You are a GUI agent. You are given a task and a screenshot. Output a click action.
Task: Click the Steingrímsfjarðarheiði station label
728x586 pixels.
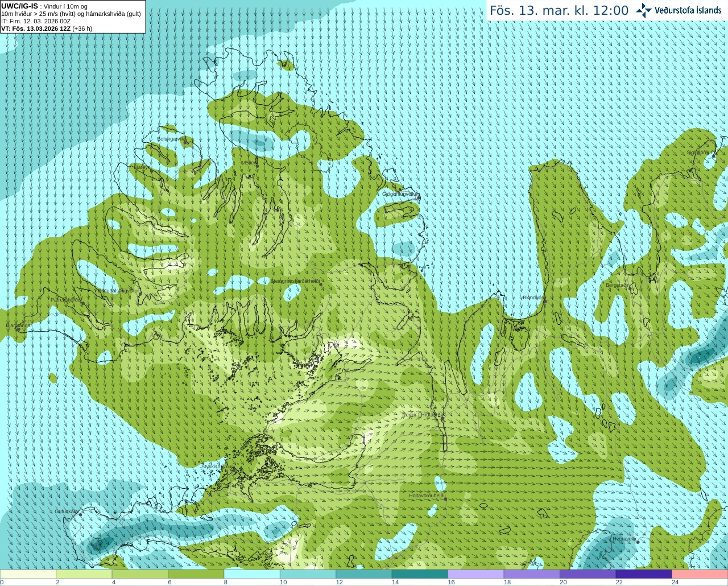click(x=295, y=281)
